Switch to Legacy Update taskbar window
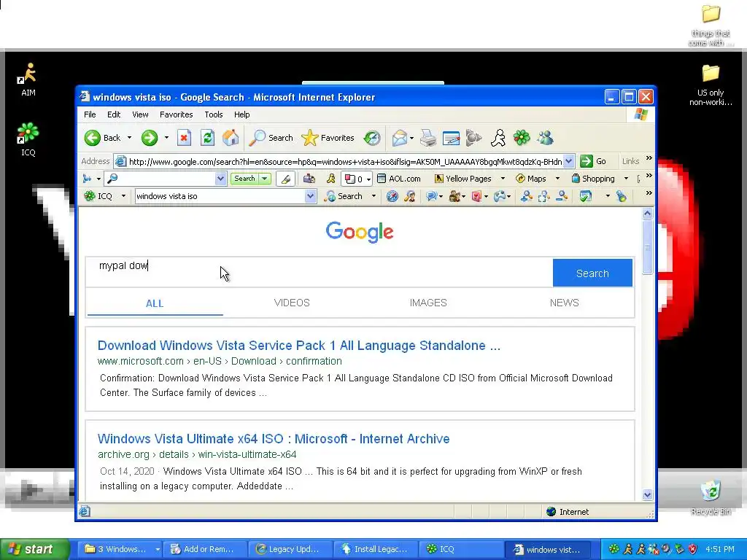The width and height of the screenshot is (747, 560). coord(290,549)
